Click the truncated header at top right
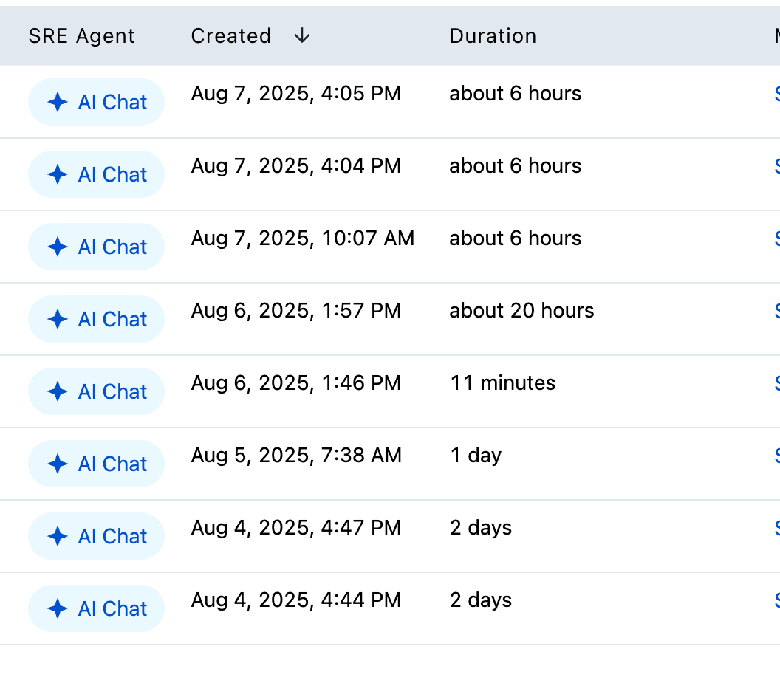 click(774, 35)
